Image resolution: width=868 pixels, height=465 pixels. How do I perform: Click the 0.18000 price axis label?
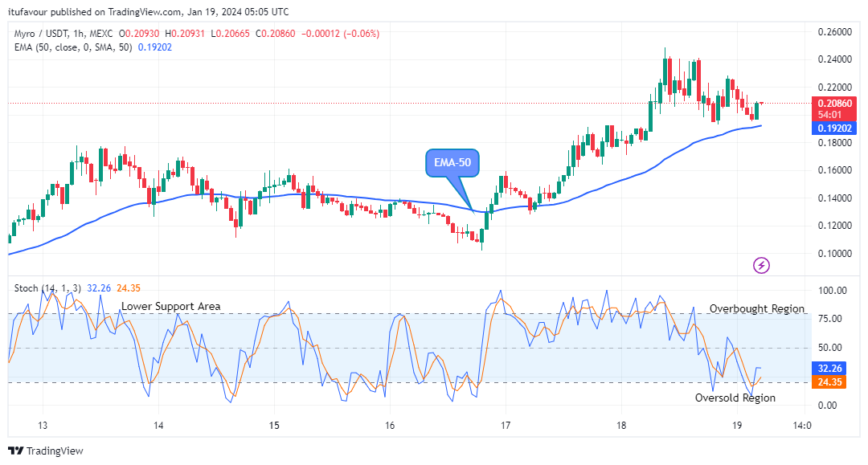(x=835, y=143)
